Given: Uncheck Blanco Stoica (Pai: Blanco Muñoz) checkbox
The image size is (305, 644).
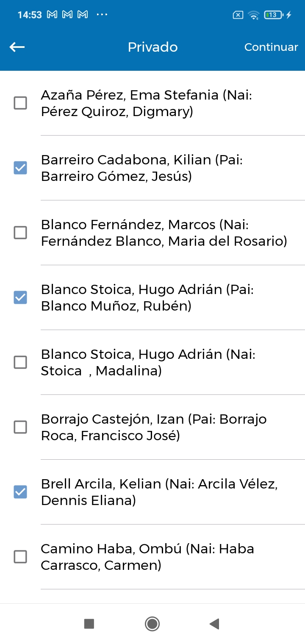Looking at the screenshot, I should tap(20, 297).
